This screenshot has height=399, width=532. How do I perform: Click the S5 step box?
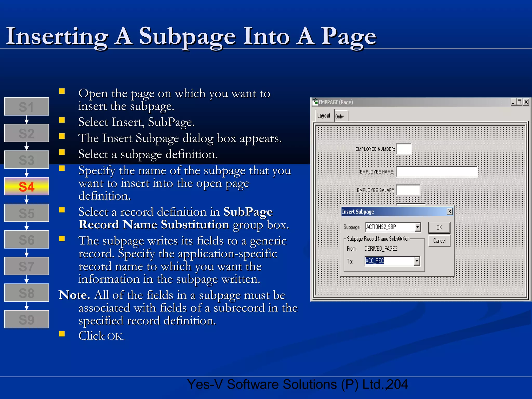coord(26,213)
